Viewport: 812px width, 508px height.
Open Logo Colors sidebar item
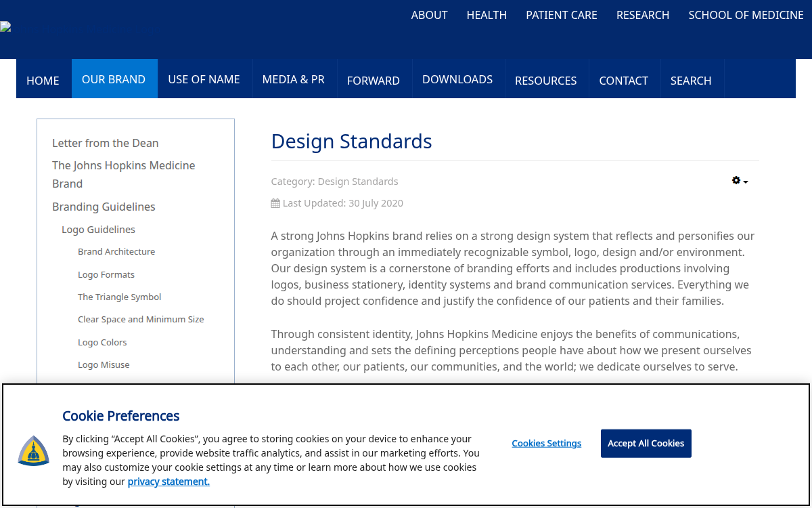pos(102,342)
